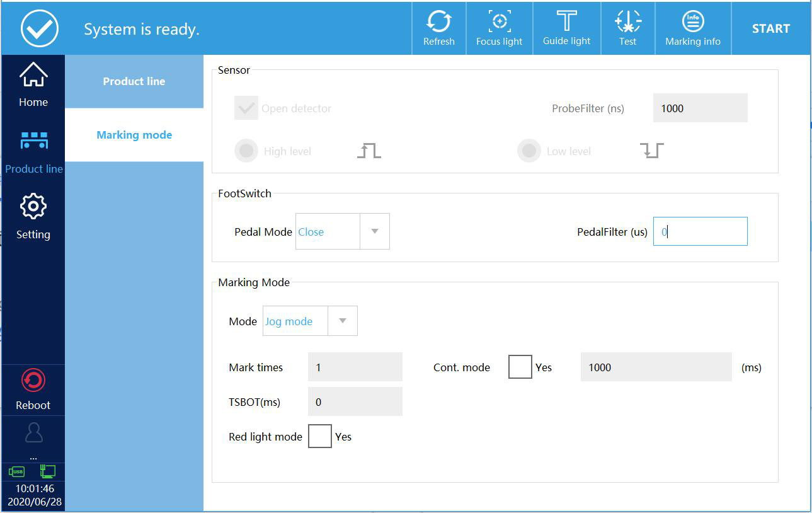Toggle the Open detector checkbox
Viewport: 812px width, 513px height.
pyautogui.click(x=246, y=108)
